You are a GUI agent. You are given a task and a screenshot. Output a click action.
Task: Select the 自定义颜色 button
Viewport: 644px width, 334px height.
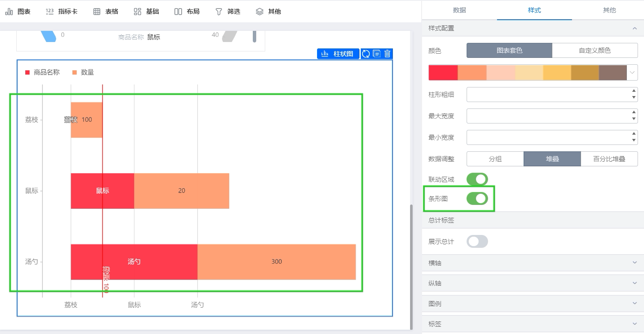point(595,51)
